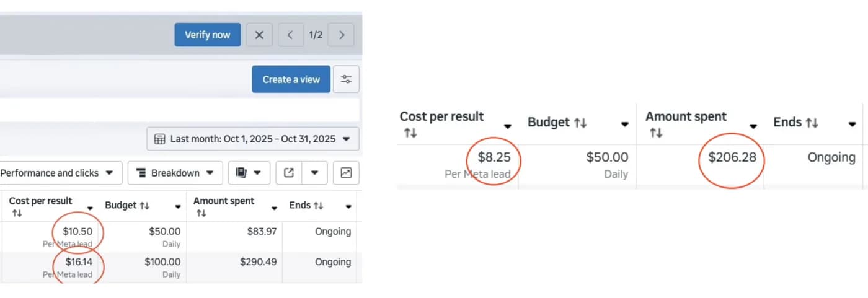Open the Last month date range picker
This screenshot has height=298, width=868.
(252, 139)
